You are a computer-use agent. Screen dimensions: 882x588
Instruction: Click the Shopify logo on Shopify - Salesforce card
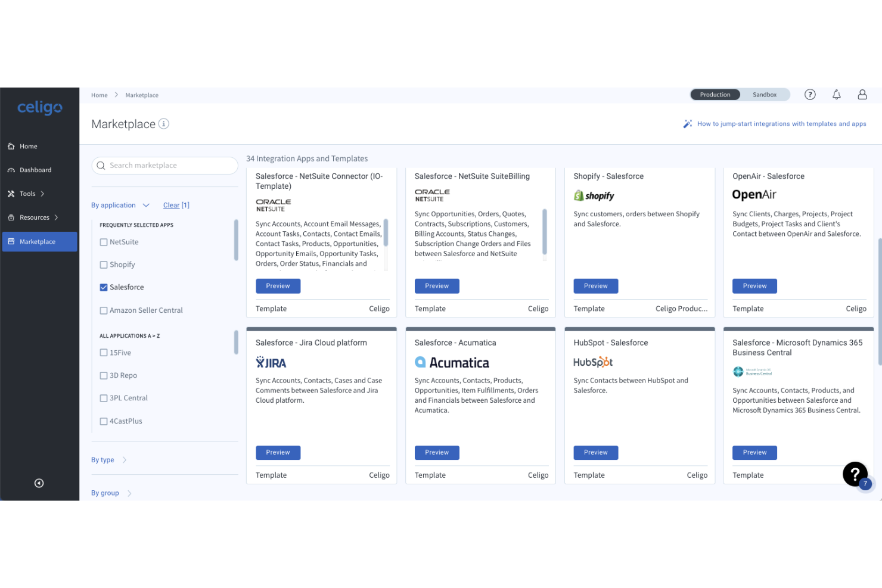click(x=594, y=196)
